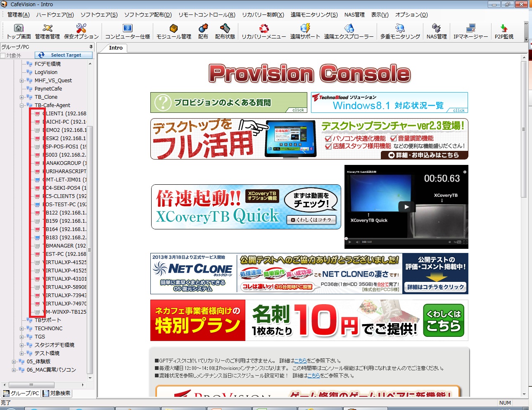Expand the MHF_VS_Quest tree node

click(22, 81)
